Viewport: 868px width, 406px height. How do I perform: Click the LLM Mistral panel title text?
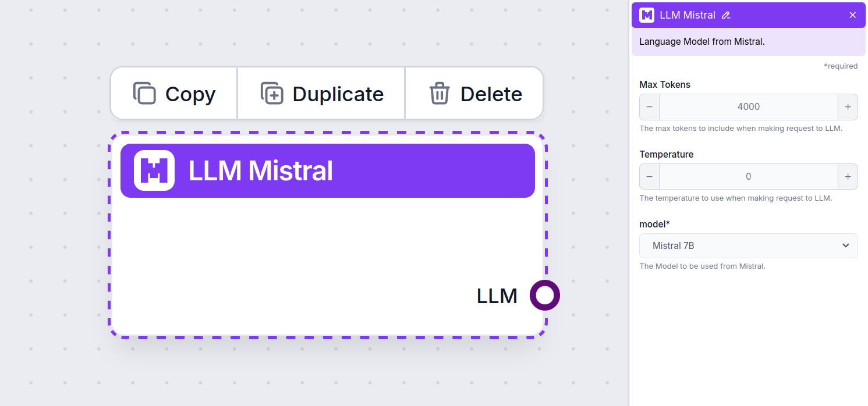(x=687, y=16)
